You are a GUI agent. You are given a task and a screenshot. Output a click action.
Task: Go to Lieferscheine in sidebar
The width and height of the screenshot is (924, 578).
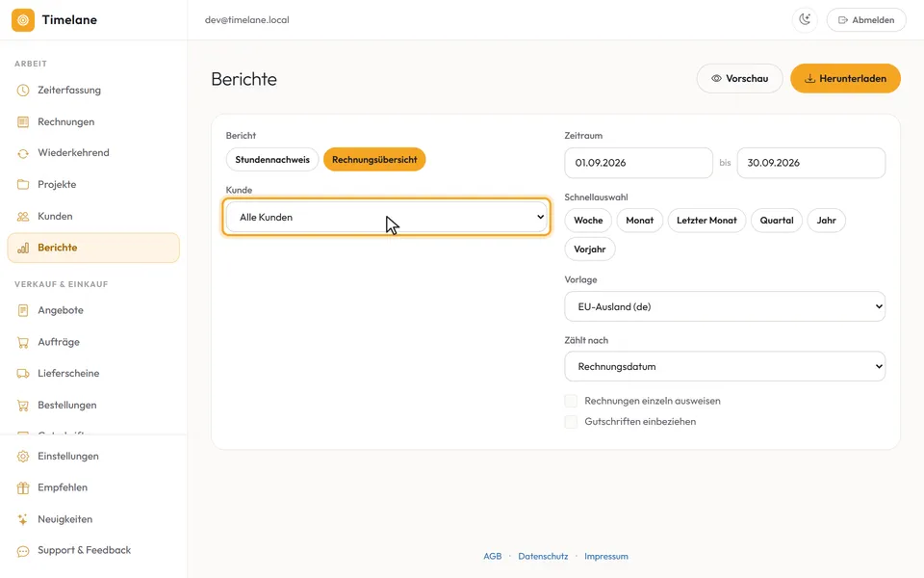tap(93, 374)
